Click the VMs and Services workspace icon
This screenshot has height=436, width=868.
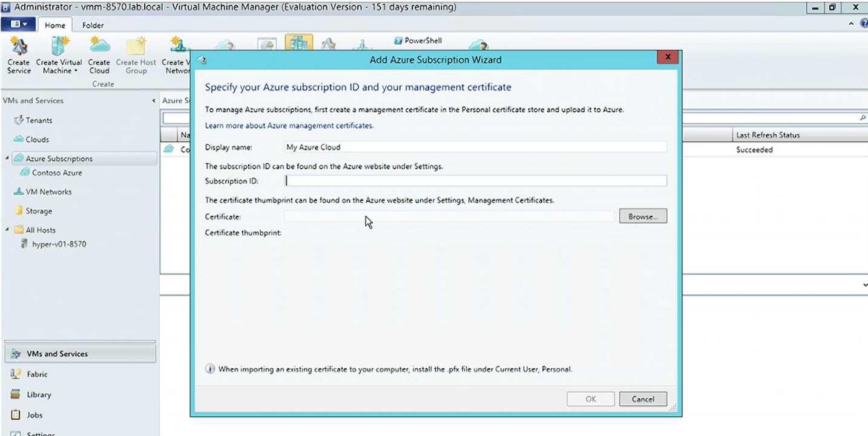tap(16, 354)
